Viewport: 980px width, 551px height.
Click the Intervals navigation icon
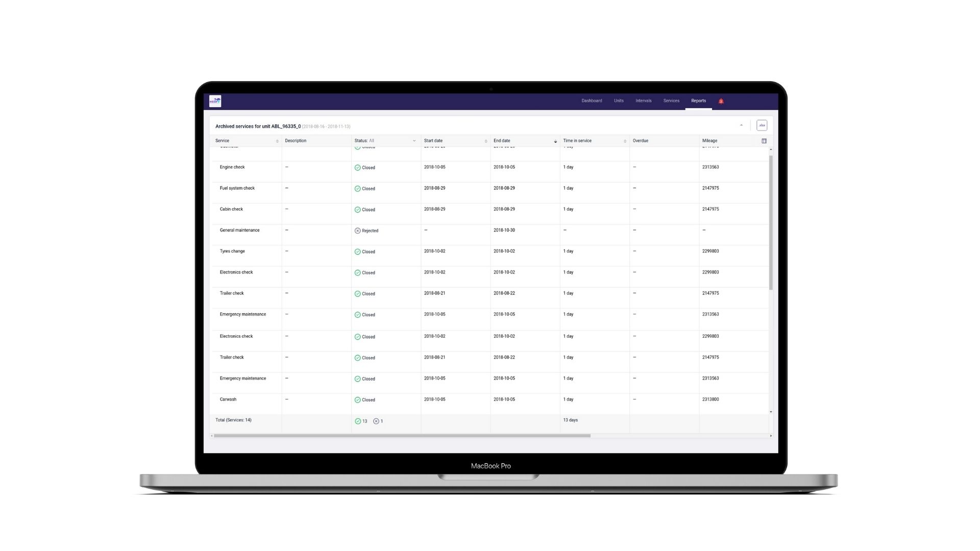(x=644, y=100)
